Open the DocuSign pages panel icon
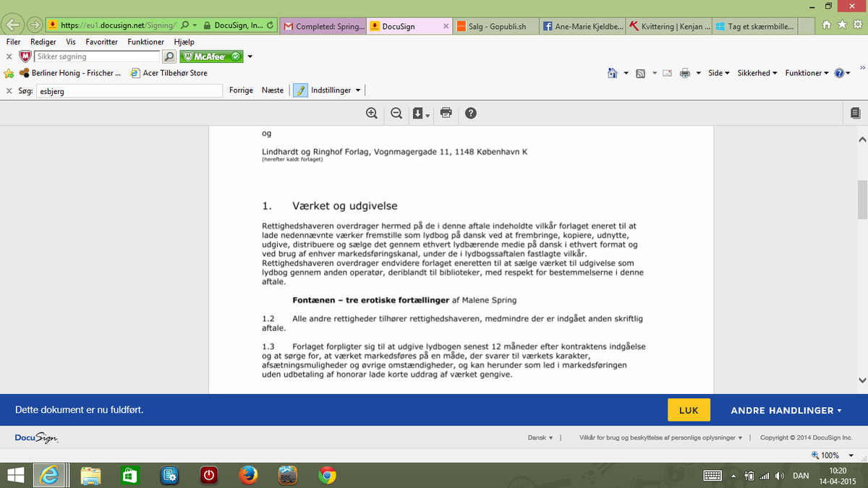 (856, 113)
